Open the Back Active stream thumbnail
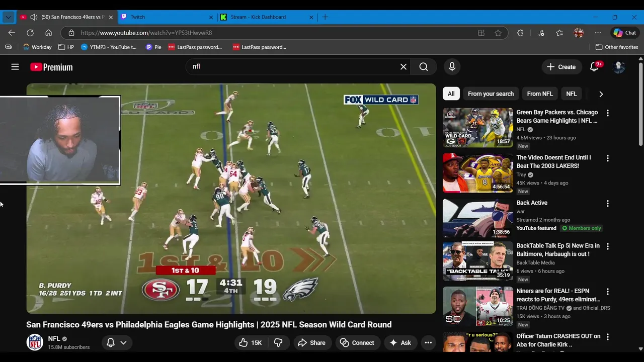Screen dimensions: 644x362 pyautogui.click(x=478, y=218)
